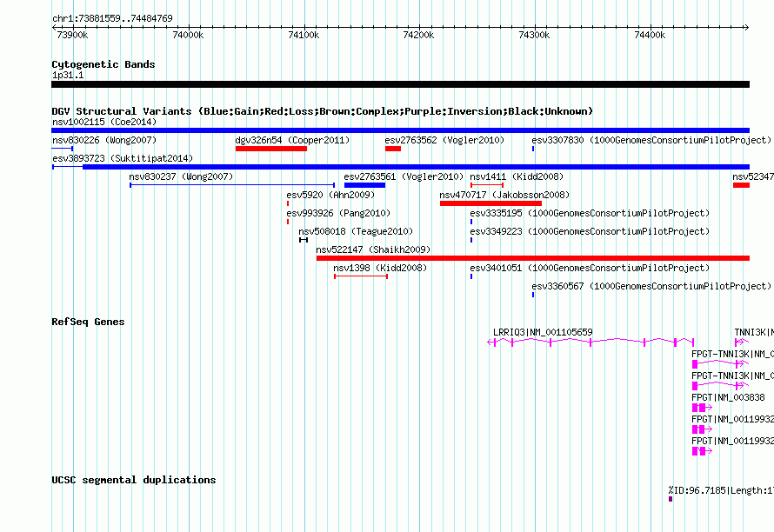Image resolution: width=774 pixels, height=532 pixels.
Task: Open variant esv2763562 (Vogler2010)
Action: [x=444, y=140]
